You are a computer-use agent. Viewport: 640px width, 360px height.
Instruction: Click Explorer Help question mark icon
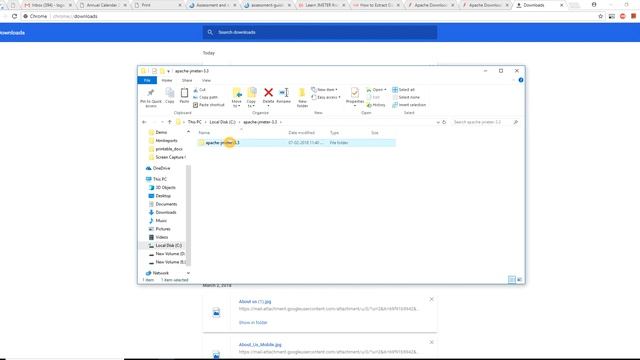521,80
